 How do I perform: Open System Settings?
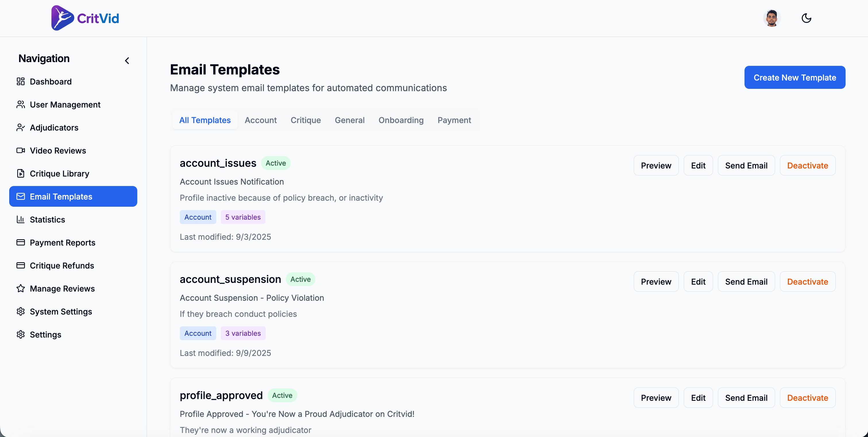73,311
